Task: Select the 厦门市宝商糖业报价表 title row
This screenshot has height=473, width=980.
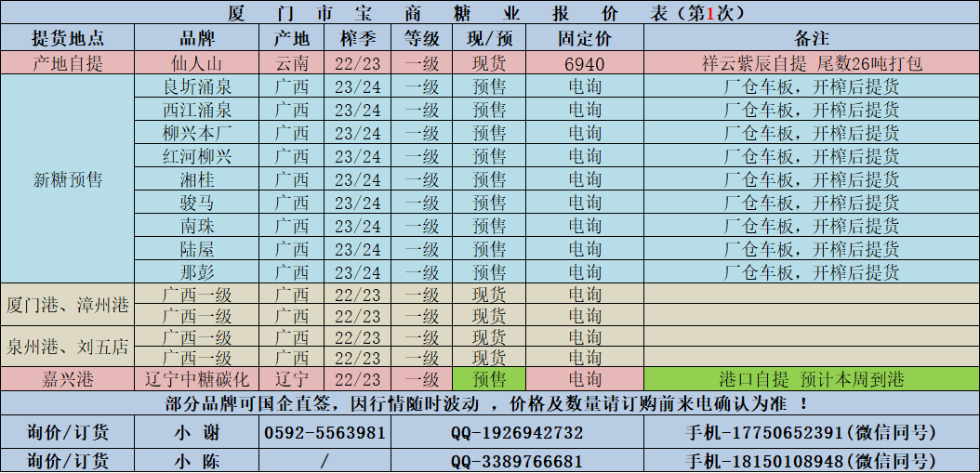Action: (489, 13)
